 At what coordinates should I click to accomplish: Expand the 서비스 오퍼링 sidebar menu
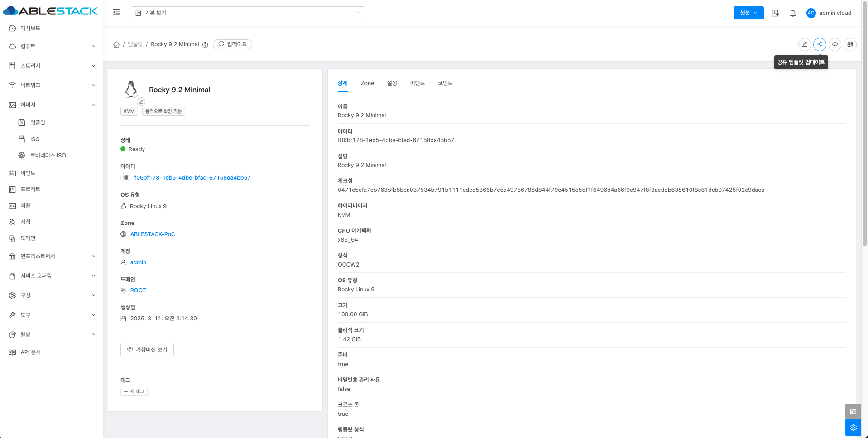(x=51, y=276)
